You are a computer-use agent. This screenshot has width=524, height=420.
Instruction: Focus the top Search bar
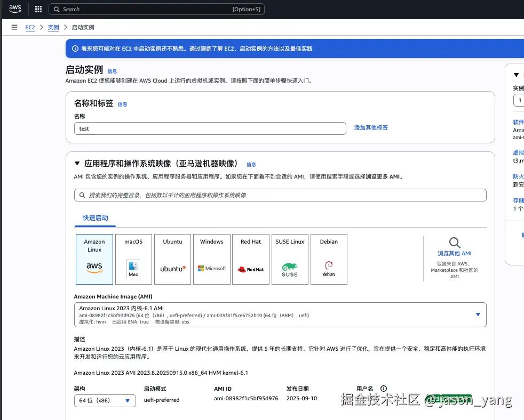pyautogui.click(x=156, y=10)
